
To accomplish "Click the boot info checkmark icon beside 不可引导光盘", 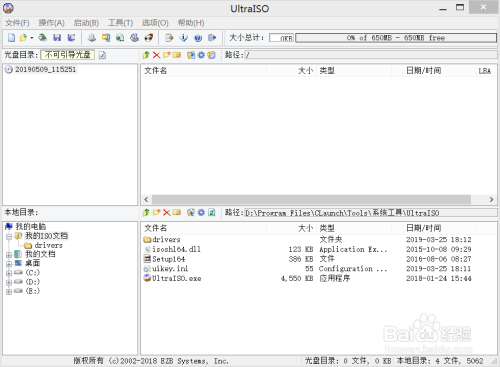I will click(x=102, y=55).
